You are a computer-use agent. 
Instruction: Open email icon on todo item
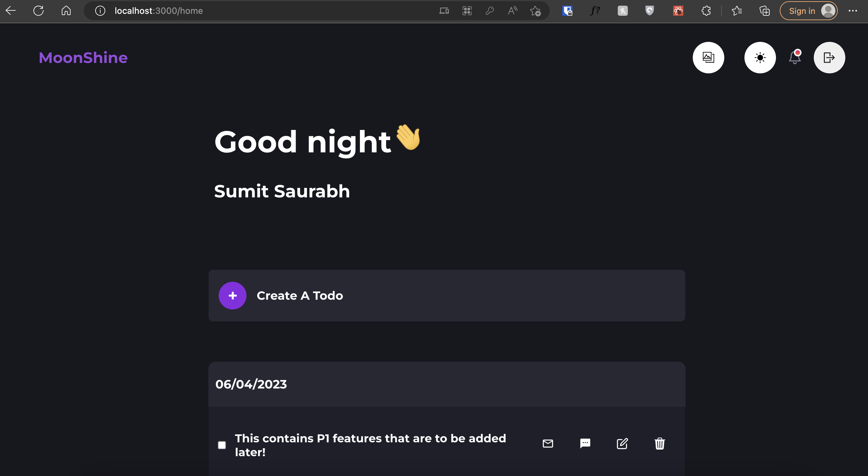pyautogui.click(x=548, y=444)
